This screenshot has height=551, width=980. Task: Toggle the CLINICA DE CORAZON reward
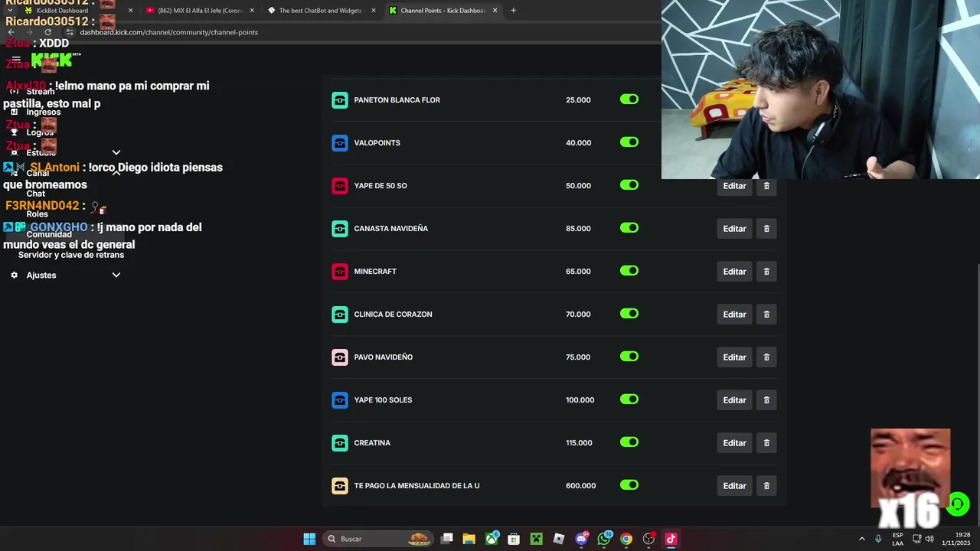coord(629,314)
